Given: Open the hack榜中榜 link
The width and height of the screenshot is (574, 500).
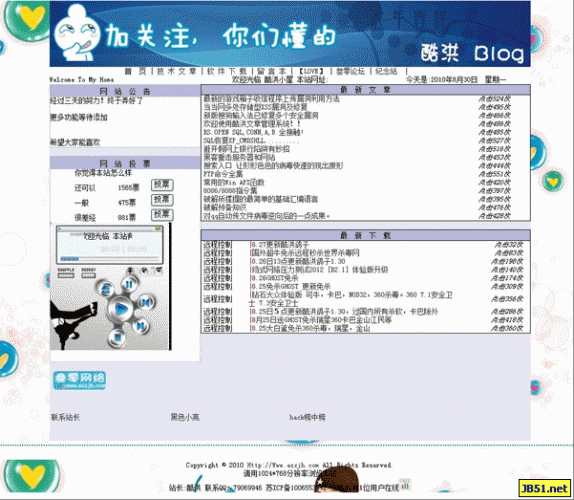Looking at the screenshot, I should pyautogui.click(x=307, y=417).
